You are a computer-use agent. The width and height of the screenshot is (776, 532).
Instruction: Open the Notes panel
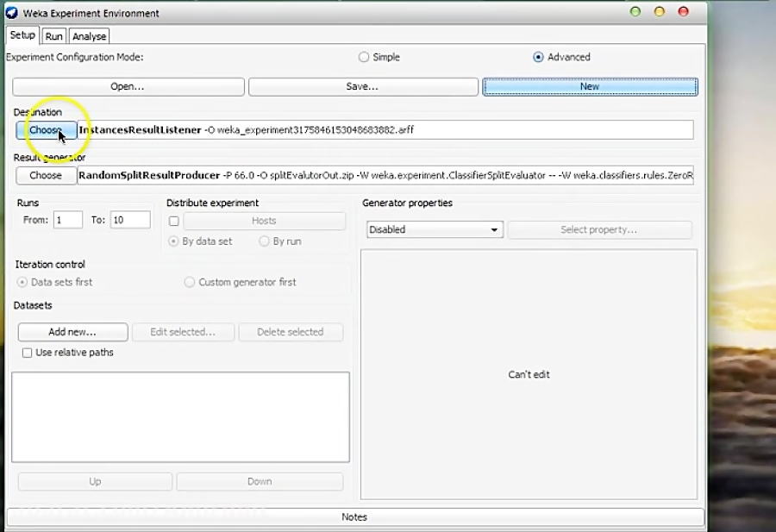354,516
